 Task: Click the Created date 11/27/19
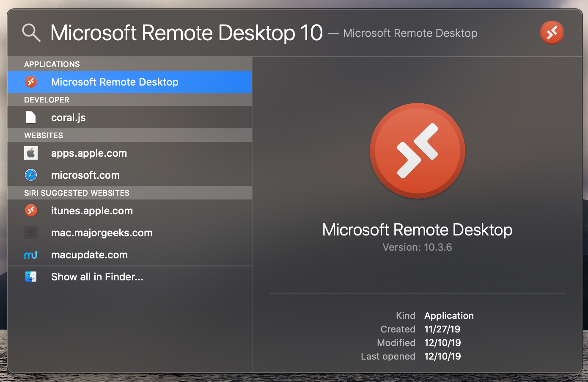click(x=442, y=329)
